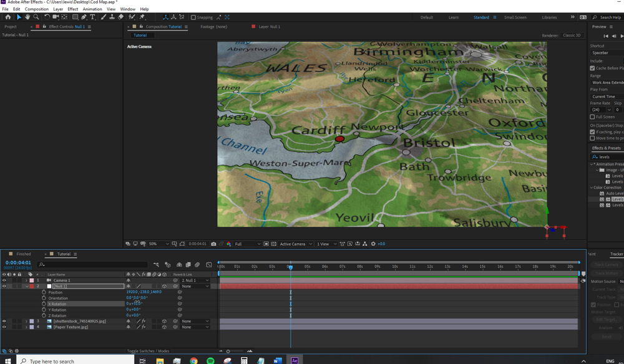Click the Reset Exposure icon in viewer
Image resolution: width=624 pixels, height=364 pixels.
point(373,244)
